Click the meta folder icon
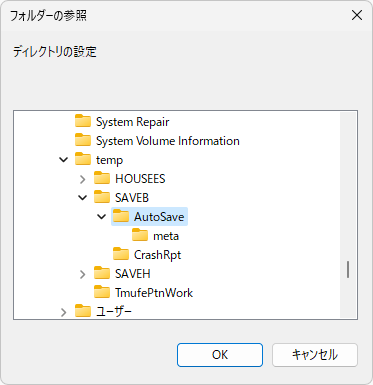Image resolution: width=373 pixels, height=385 pixels. (140, 235)
